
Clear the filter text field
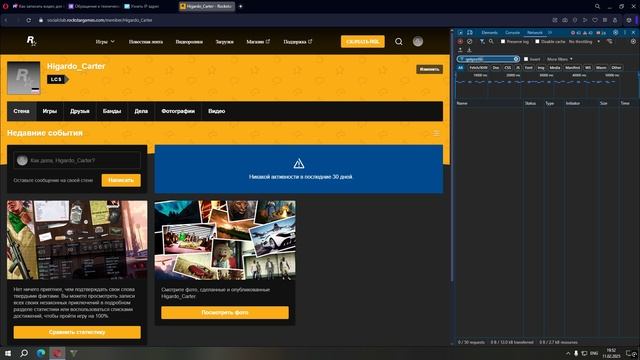pos(516,59)
